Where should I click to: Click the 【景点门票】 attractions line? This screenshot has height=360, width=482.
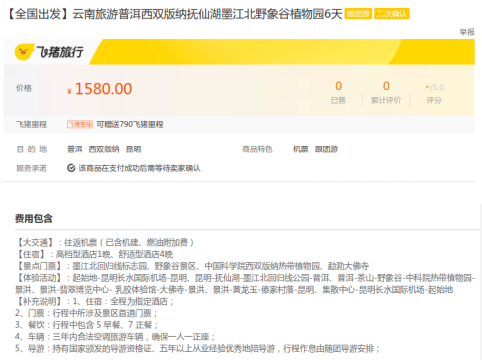[x=192, y=266]
